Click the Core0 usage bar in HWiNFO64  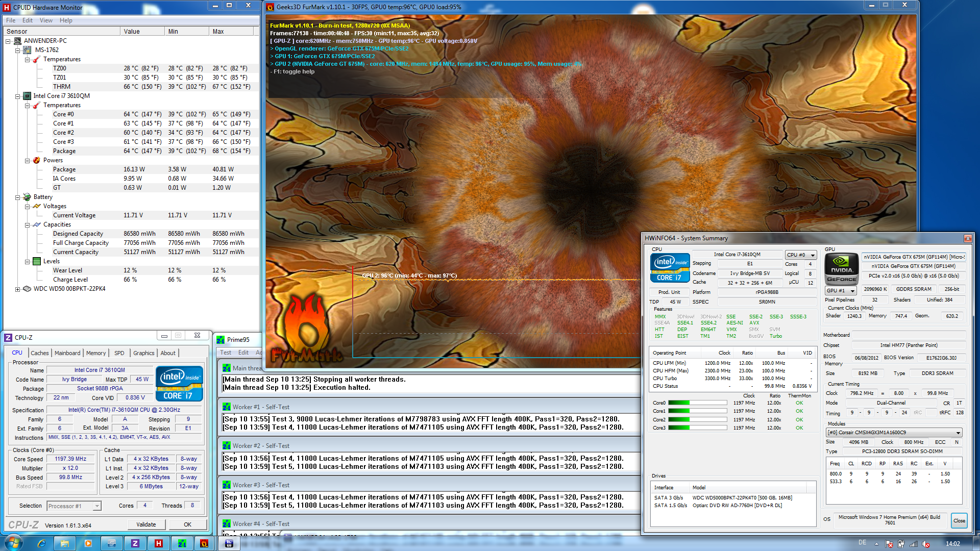pos(697,403)
